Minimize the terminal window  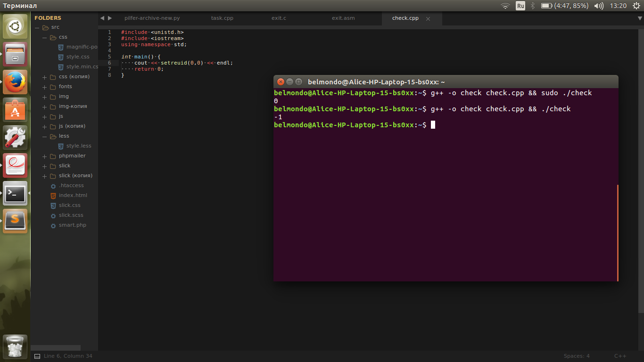[x=289, y=82]
